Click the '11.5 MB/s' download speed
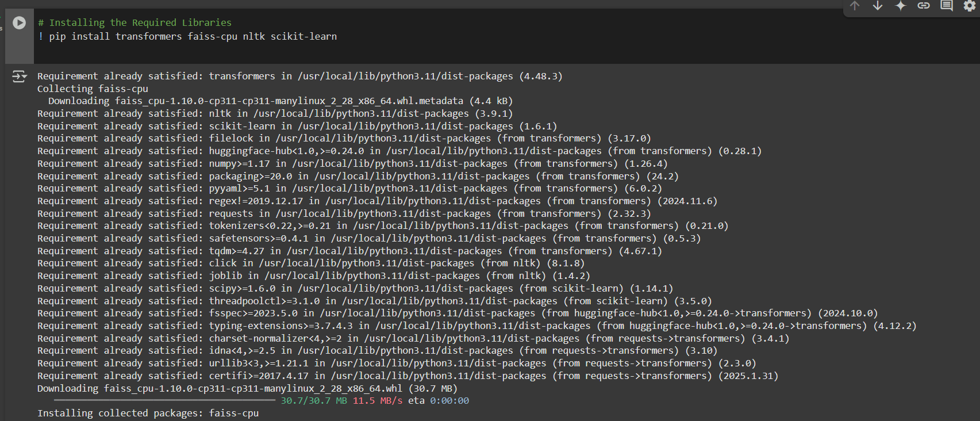Viewport: 980px width, 421px height. click(x=378, y=401)
